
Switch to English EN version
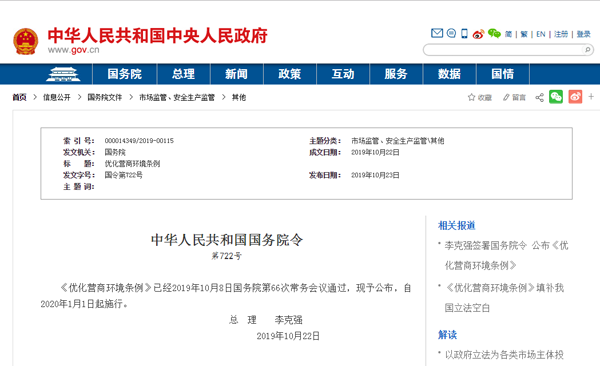(541, 34)
